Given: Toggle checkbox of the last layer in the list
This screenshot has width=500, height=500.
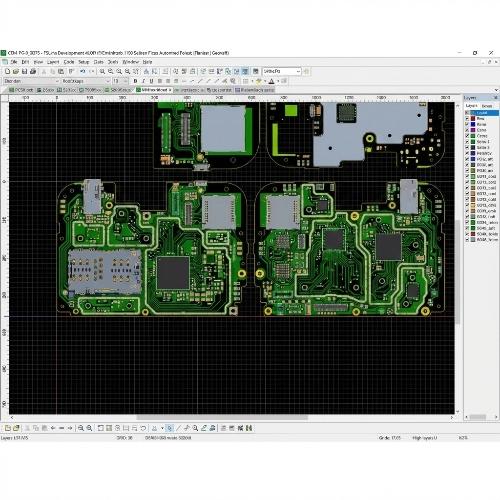Looking at the screenshot, I should pos(467,240).
